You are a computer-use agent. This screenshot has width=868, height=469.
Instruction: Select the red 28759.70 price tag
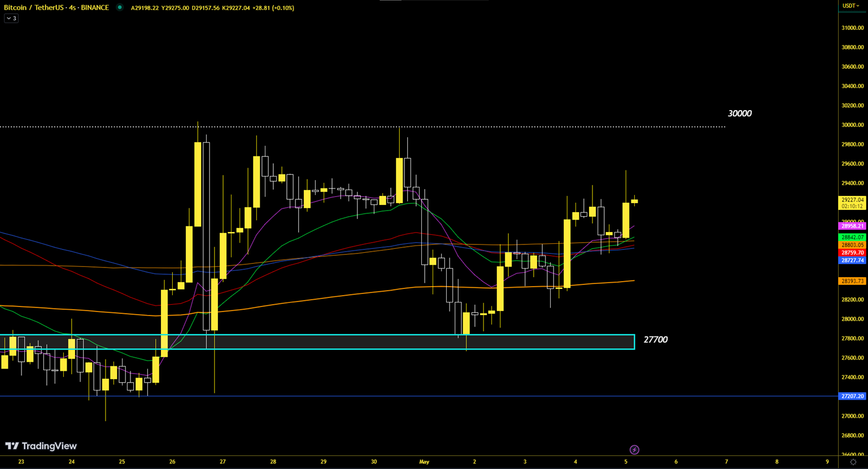852,253
